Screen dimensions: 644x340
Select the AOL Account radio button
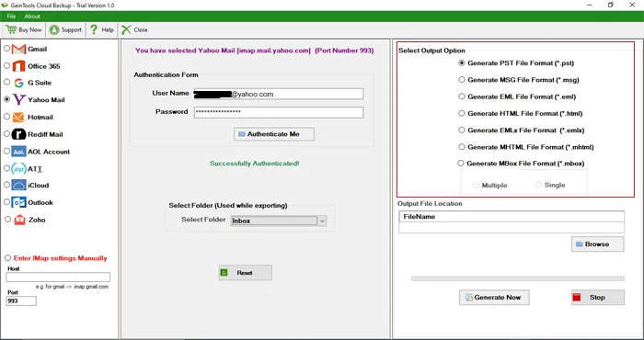pos(7,151)
